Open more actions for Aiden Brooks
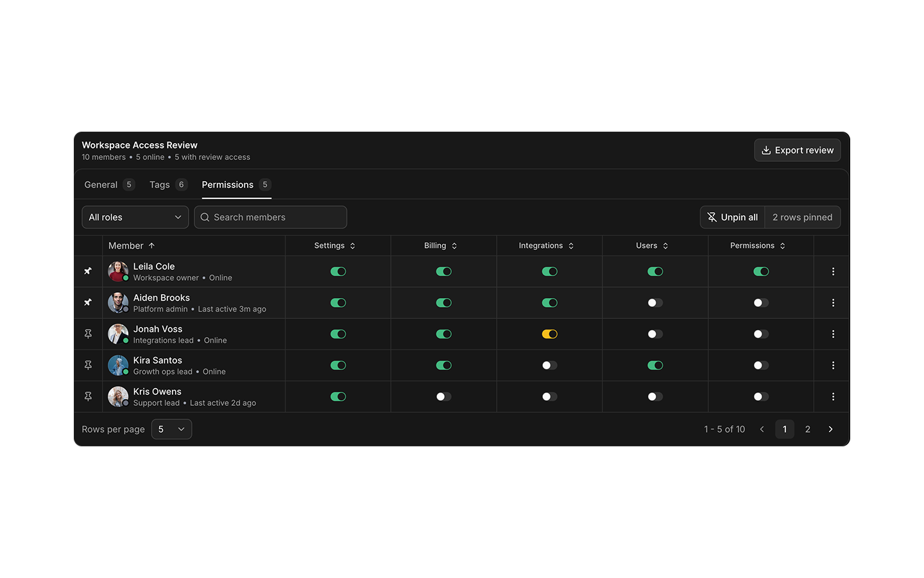 [x=833, y=302]
